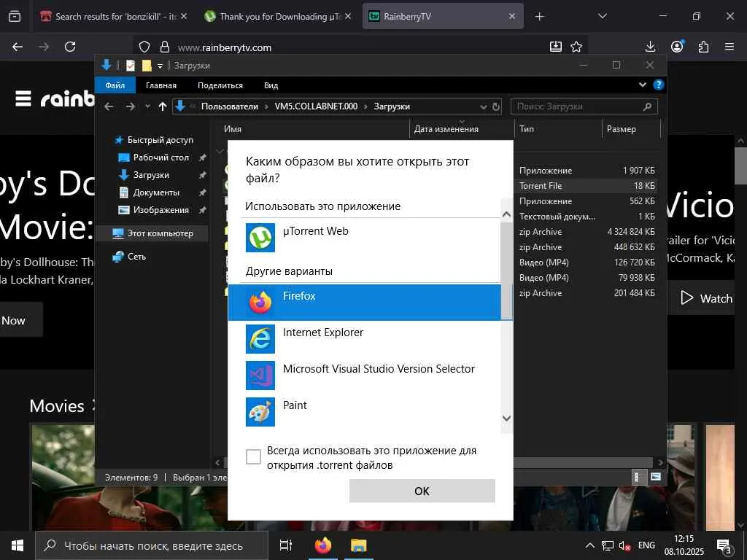Select Firefox in the app list
747x560 pixels.
pyautogui.click(x=365, y=302)
